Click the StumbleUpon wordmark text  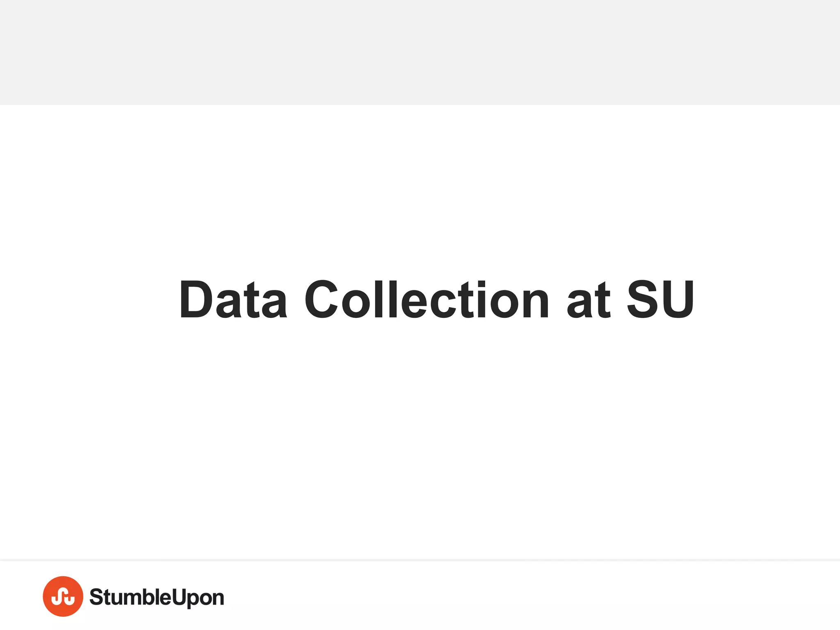coord(157,597)
